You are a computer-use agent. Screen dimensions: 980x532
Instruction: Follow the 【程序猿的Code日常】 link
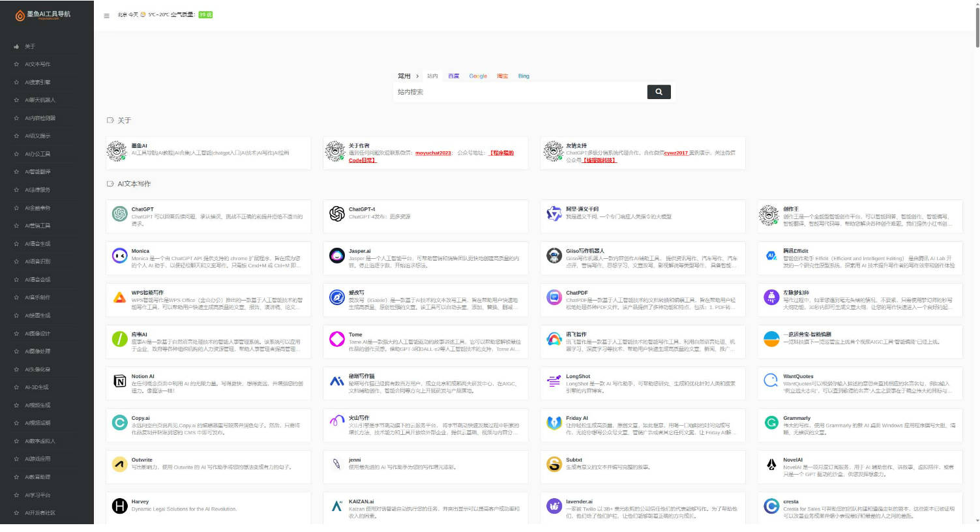pyautogui.click(x=431, y=156)
